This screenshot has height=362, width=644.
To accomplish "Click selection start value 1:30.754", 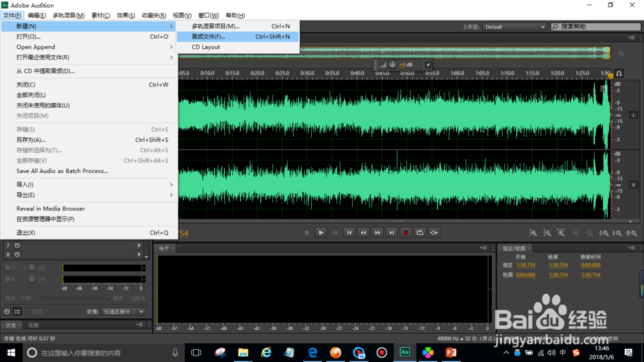I will pos(526,265).
